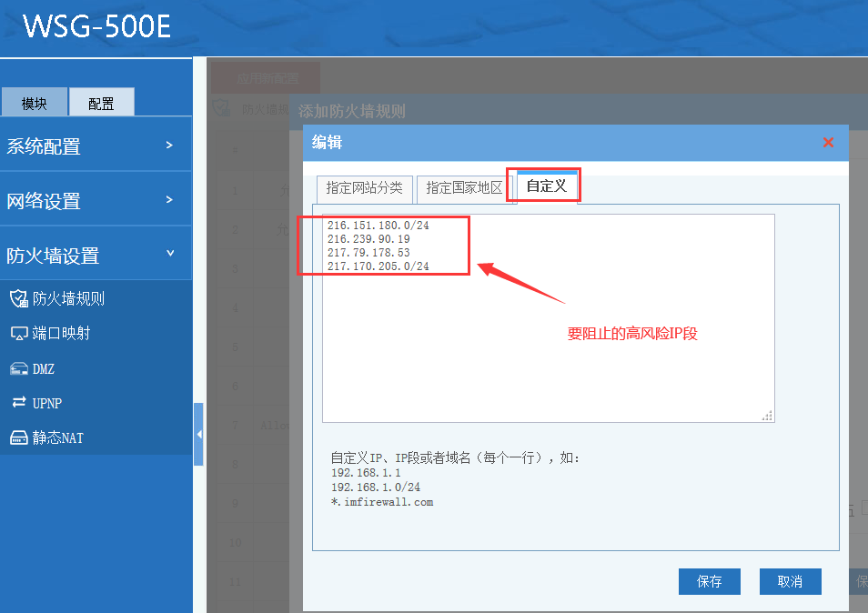Open the 指定网站分类 tab
The height and width of the screenshot is (613, 868).
(x=364, y=188)
